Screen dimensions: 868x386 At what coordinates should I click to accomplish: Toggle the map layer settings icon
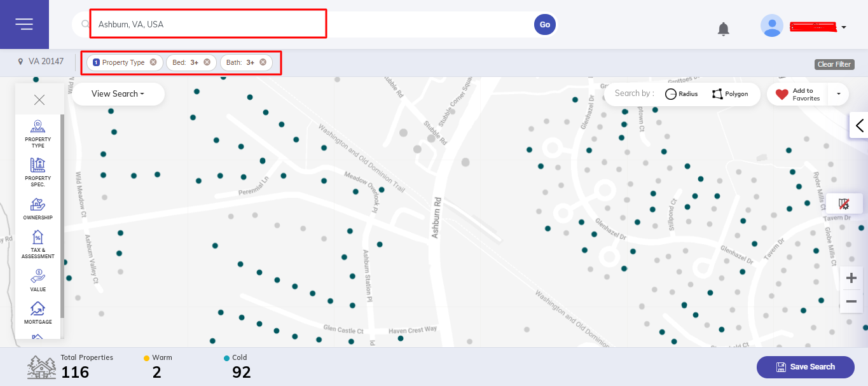844,203
